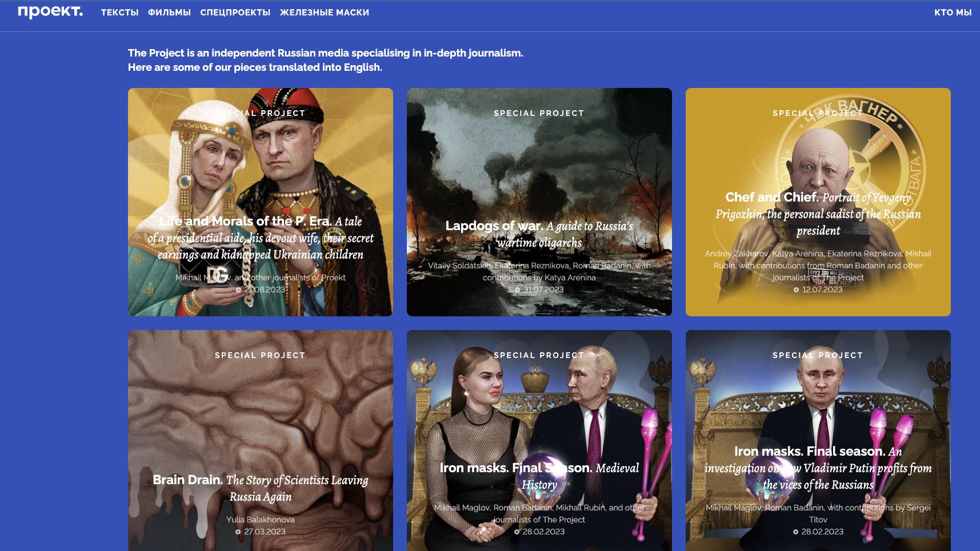Click author name Yulia Balakhonova
Viewport: 980px width, 551px height.
[x=261, y=520]
